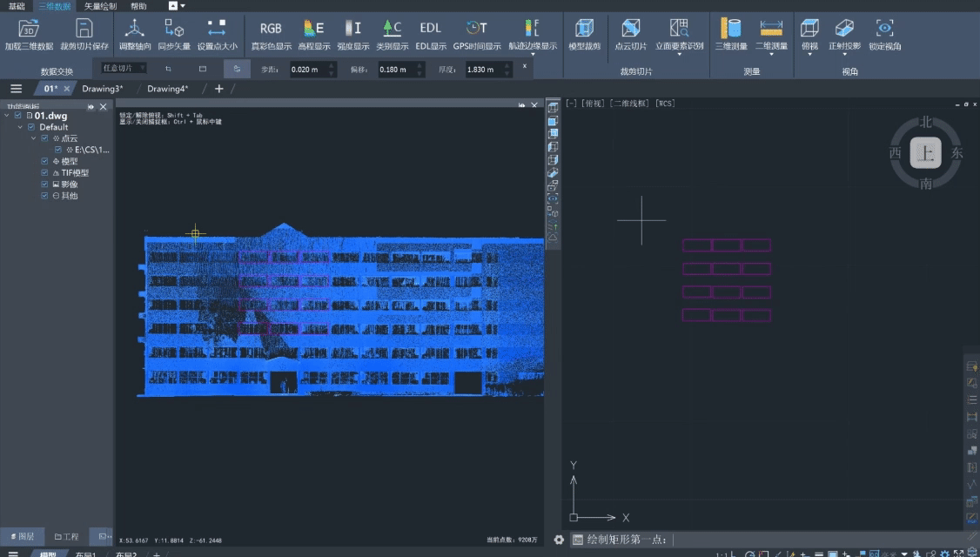The image size is (980, 557).
Task: Uncheck the 点云 layer checkbox
Action: point(45,138)
